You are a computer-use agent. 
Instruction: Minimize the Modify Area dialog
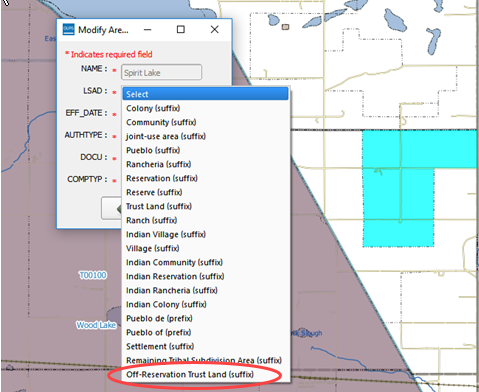(x=147, y=30)
